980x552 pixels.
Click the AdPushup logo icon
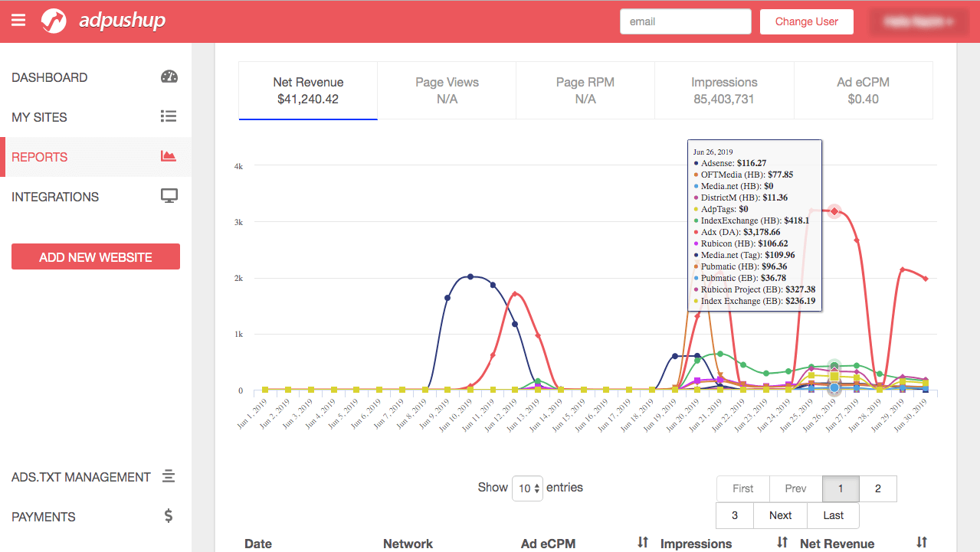pyautogui.click(x=54, y=21)
